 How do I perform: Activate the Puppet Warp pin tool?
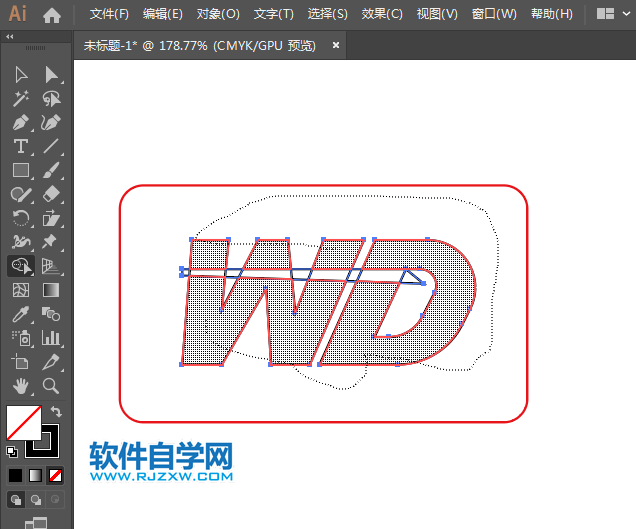51,242
